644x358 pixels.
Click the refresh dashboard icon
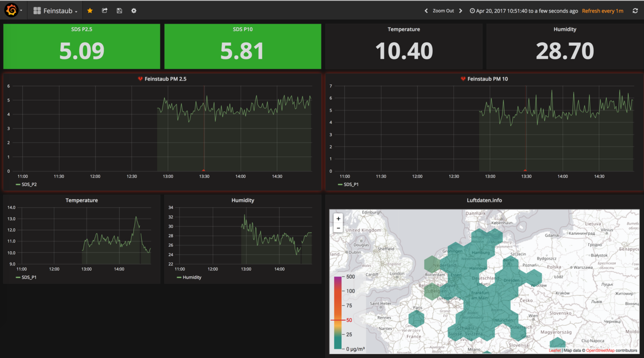click(635, 11)
